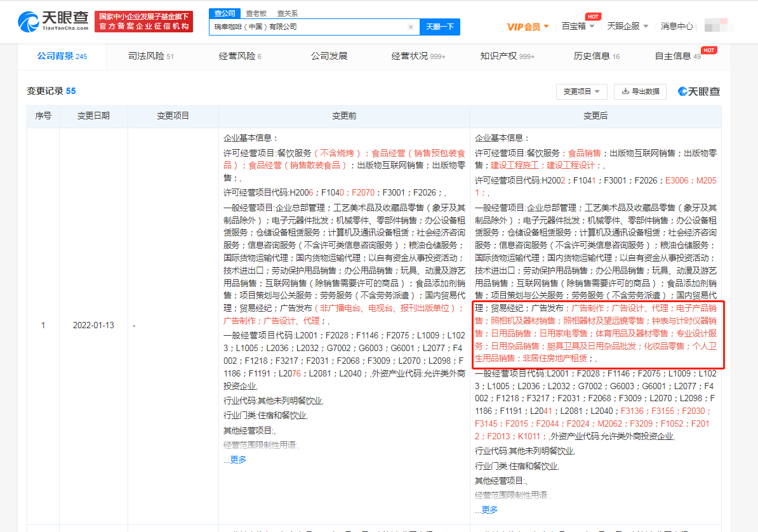Image resolution: width=758 pixels, height=532 pixels.
Task: Switch to 历史信息 tab
Action: click(x=597, y=56)
